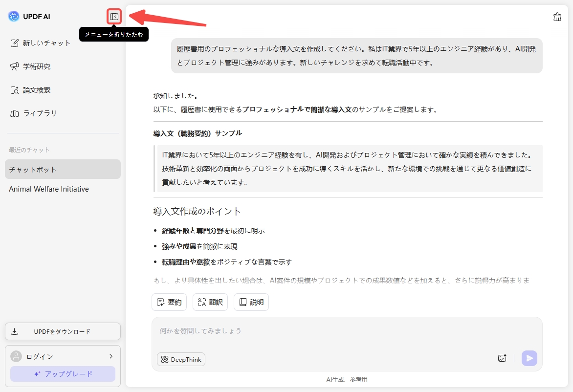Expand the login chevron arrow
This screenshot has width=573, height=392.
(111, 356)
